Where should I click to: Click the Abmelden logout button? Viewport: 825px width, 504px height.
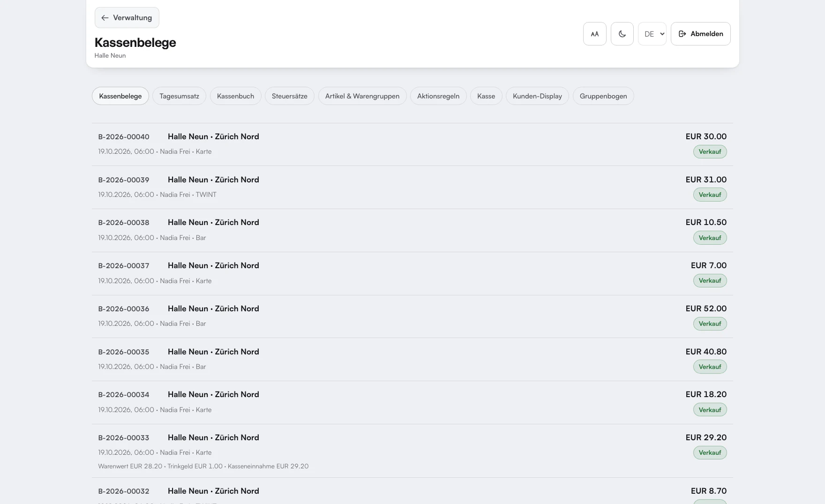[700, 34]
